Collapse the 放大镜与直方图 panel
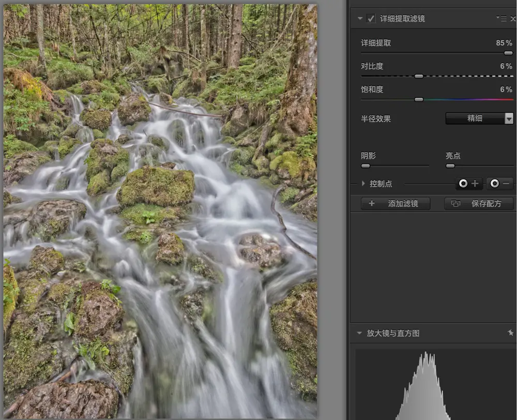The image size is (517, 420). coord(359,333)
